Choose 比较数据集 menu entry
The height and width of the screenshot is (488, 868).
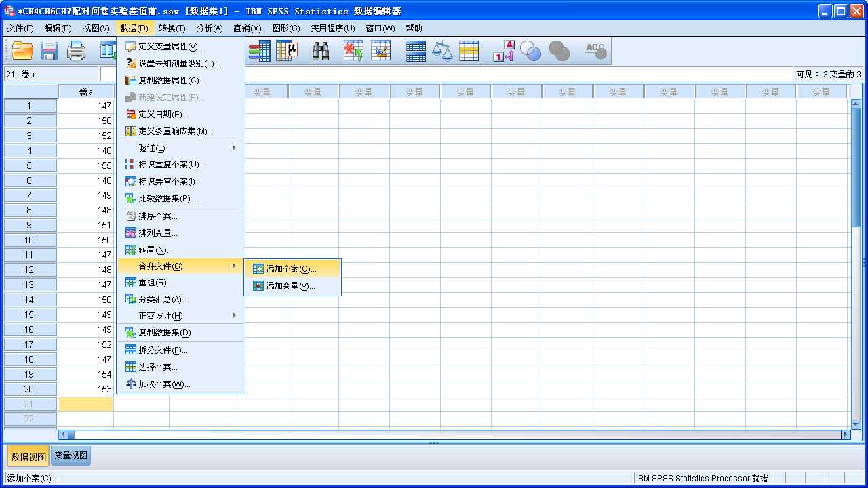[180, 199]
